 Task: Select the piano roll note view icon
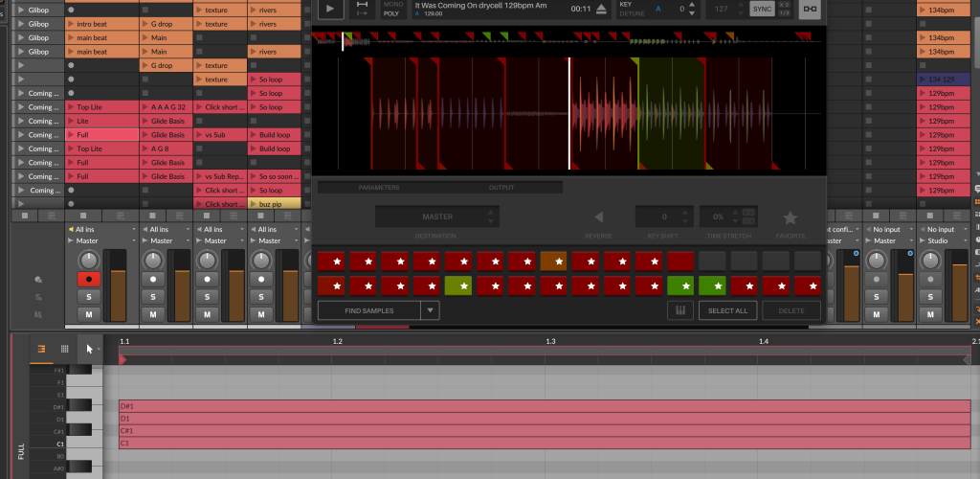coord(41,350)
